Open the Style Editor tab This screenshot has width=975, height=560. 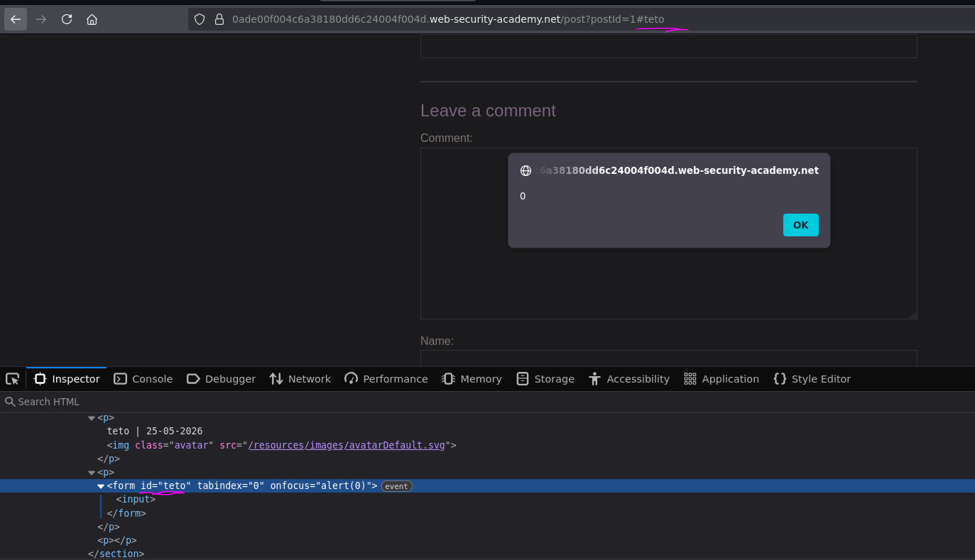point(812,379)
